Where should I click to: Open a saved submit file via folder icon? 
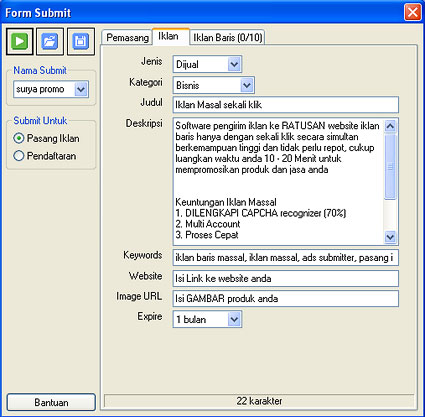50,41
